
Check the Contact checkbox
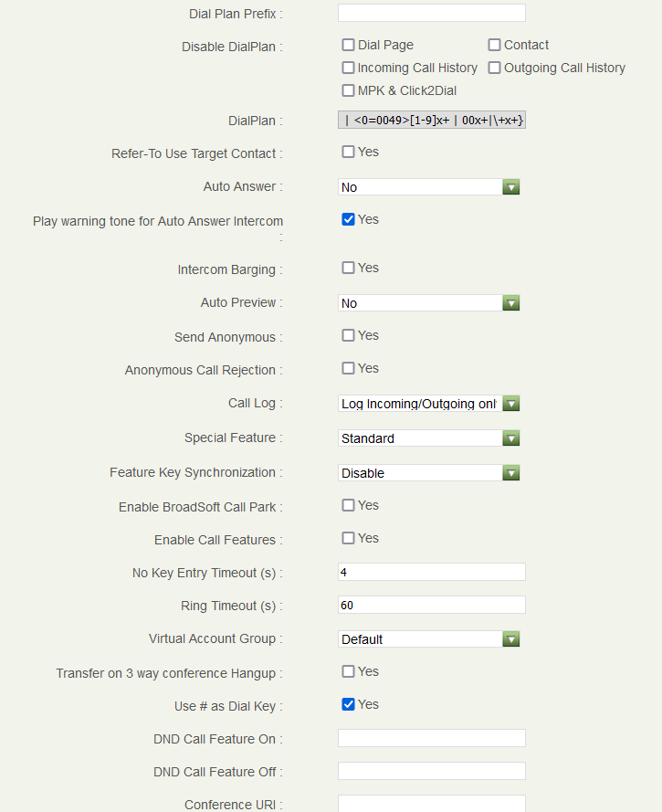point(494,44)
